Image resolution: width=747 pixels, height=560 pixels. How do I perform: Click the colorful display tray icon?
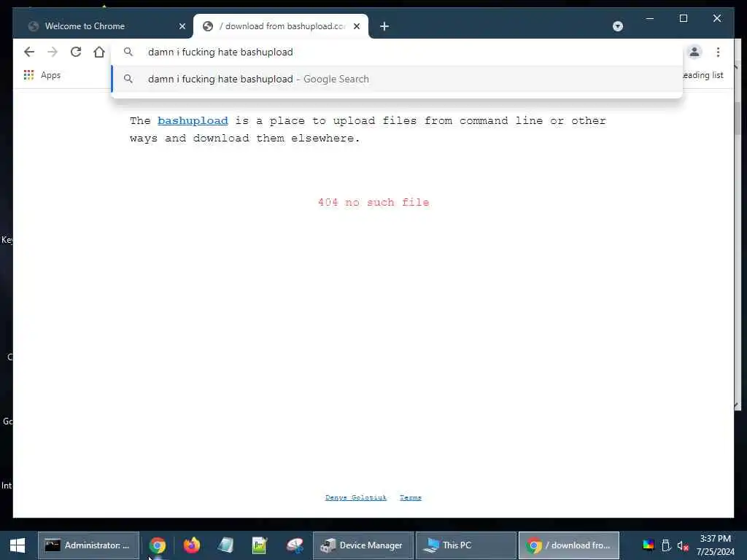click(x=649, y=545)
